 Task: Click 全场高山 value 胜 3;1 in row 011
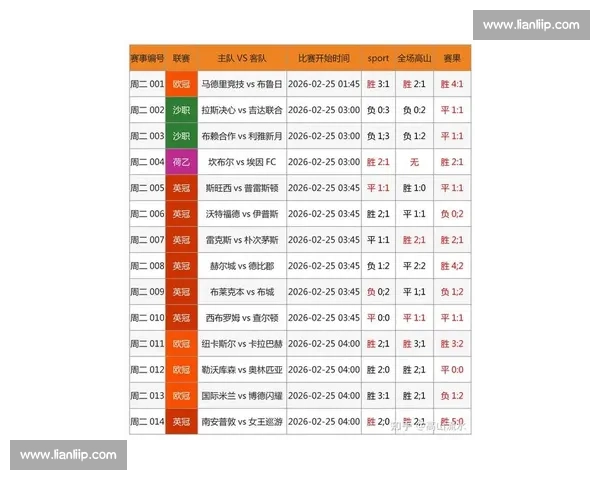(x=414, y=344)
